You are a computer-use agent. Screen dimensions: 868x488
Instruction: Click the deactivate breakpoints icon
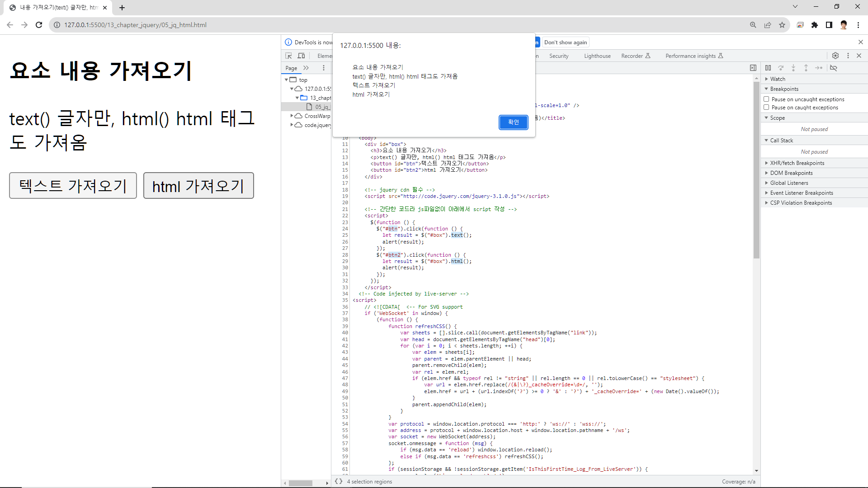[834, 68]
